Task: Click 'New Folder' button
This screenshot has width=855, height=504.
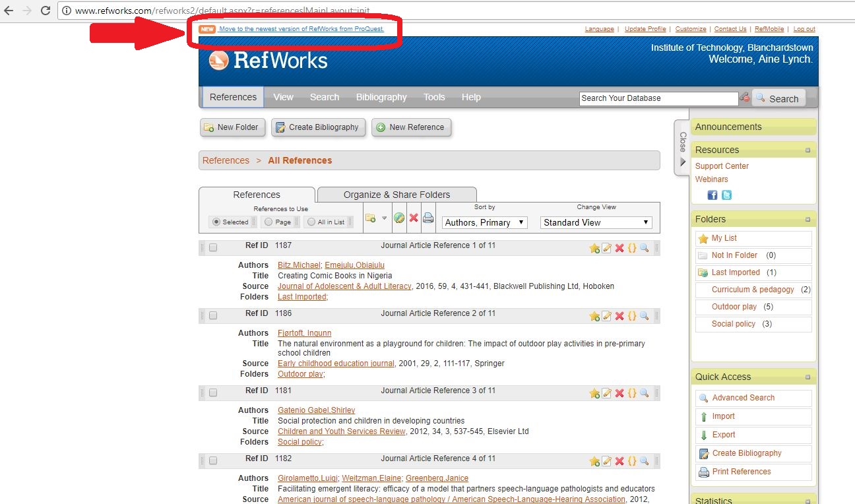Action: coord(232,127)
